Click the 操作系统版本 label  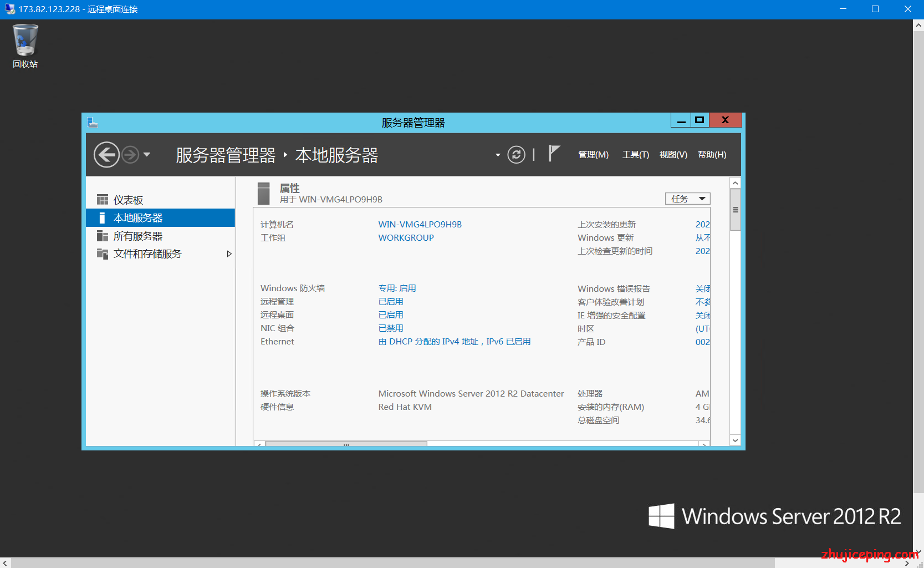[285, 394]
